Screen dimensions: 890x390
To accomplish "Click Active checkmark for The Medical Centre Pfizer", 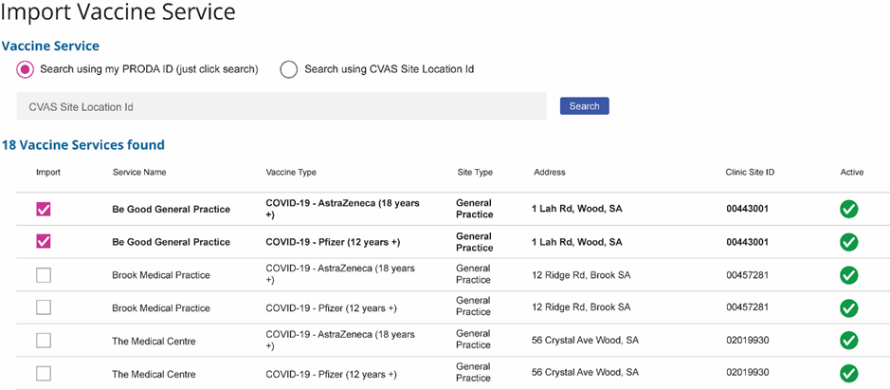I will point(849,374).
